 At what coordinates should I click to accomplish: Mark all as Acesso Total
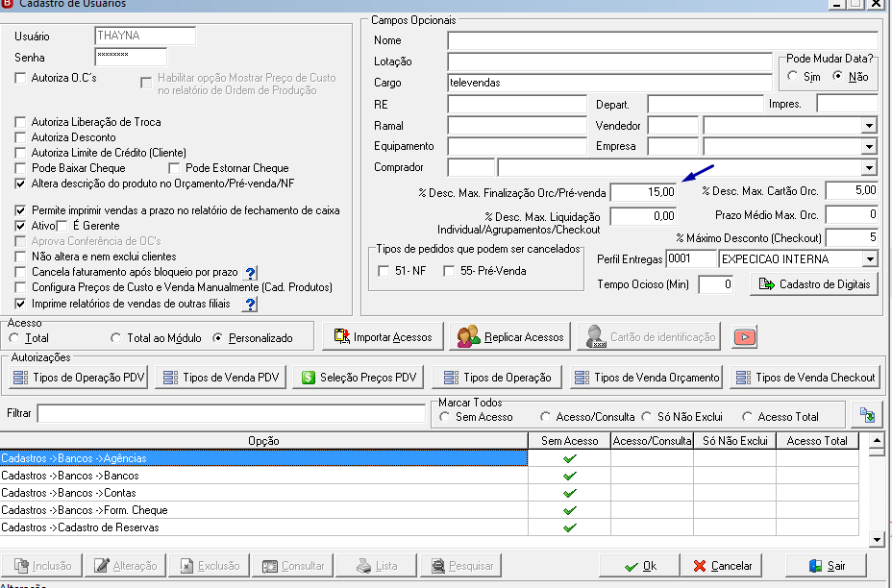(x=747, y=417)
